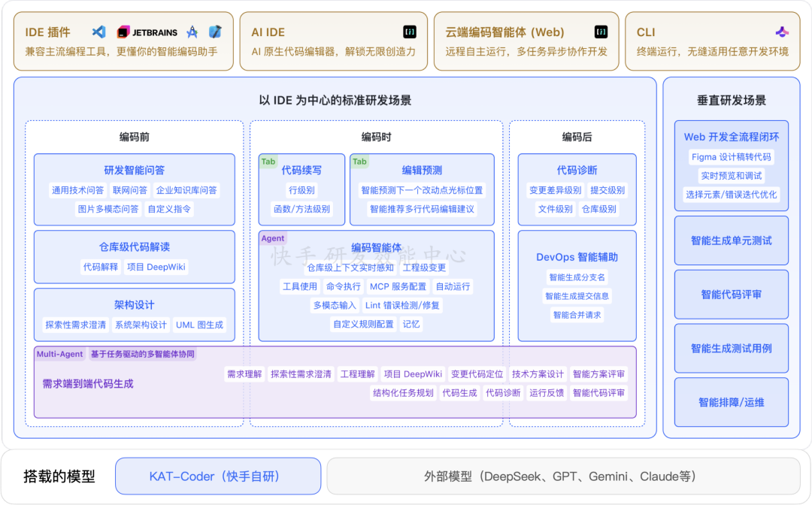Click the UML 图生成 chip
Viewport: 812px width, 505px height.
pos(199,325)
